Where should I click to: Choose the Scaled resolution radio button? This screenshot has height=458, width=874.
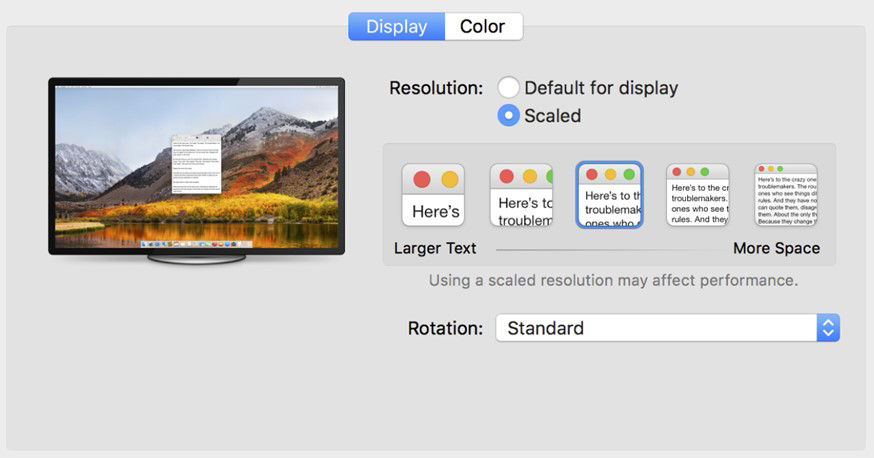coord(509,116)
